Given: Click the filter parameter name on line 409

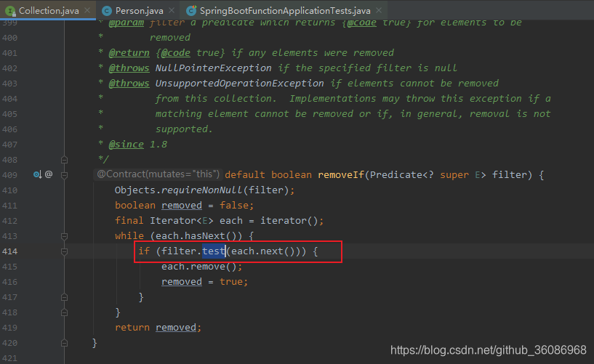Looking at the screenshot, I should click(x=510, y=175).
